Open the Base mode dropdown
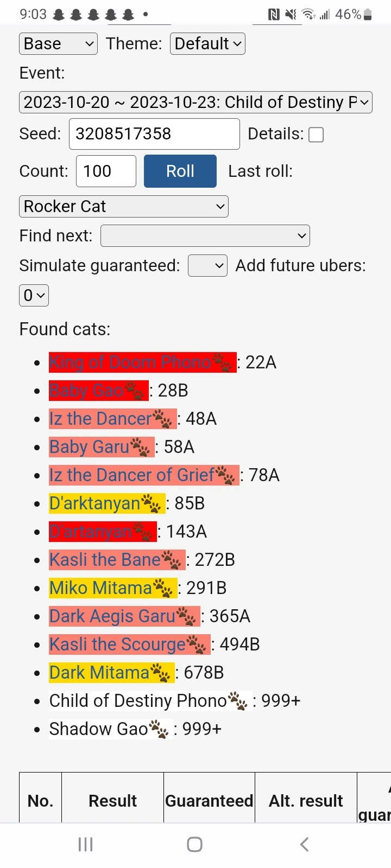The image size is (391, 868). (x=58, y=43)
